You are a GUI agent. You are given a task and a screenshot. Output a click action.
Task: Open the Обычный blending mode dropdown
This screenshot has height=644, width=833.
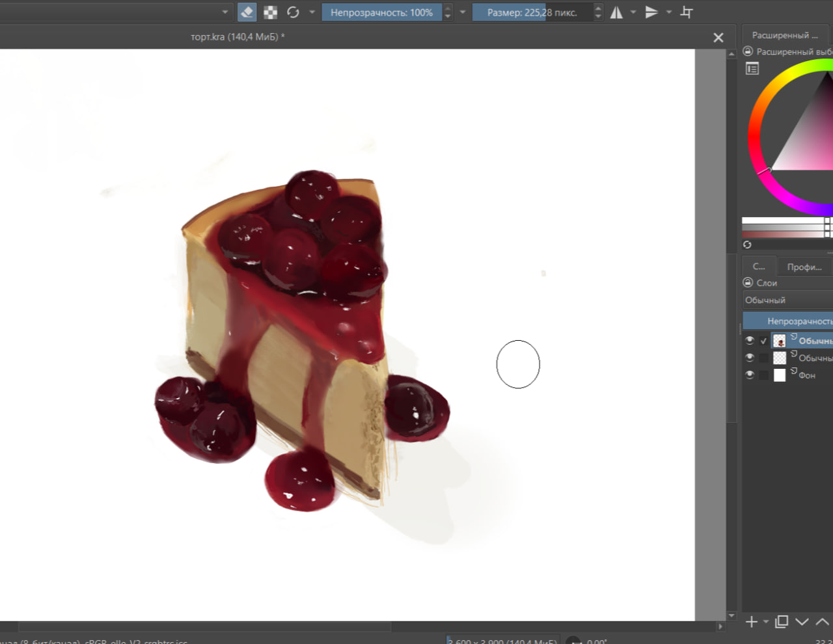[x=787, y=300]
